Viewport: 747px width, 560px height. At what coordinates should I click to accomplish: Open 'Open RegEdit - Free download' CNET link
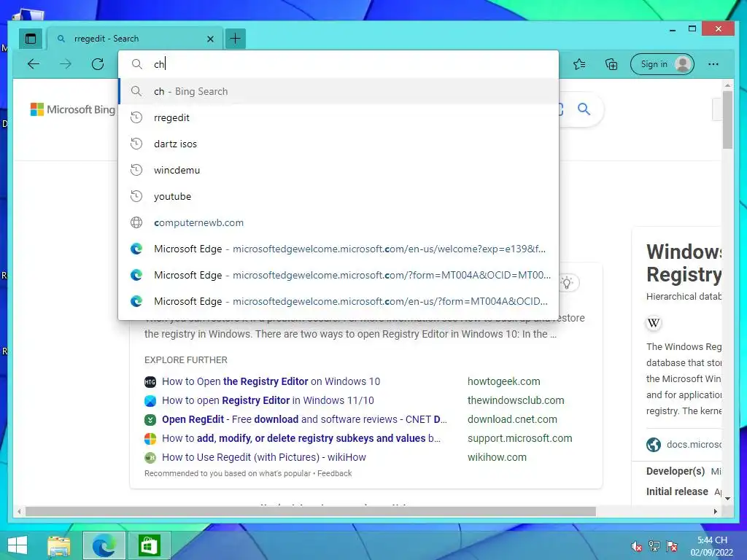(x=304, y=419)
